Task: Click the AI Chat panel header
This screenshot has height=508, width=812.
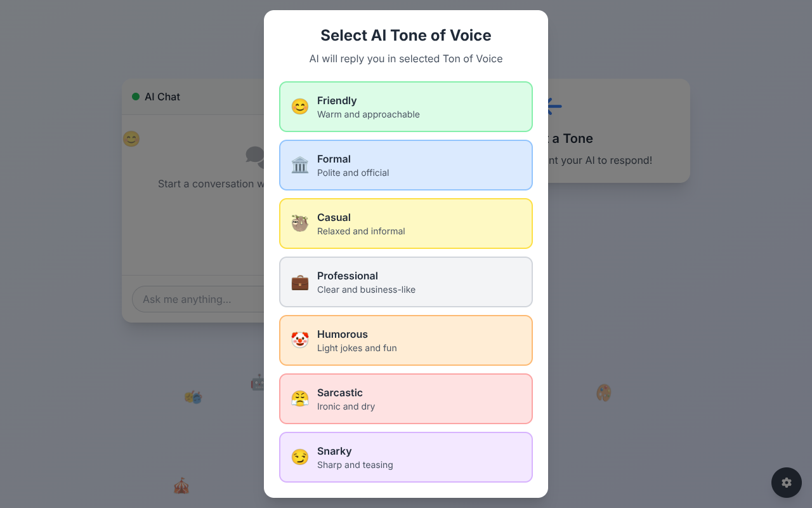Action: pyautogui.click(x=190, y=97)
